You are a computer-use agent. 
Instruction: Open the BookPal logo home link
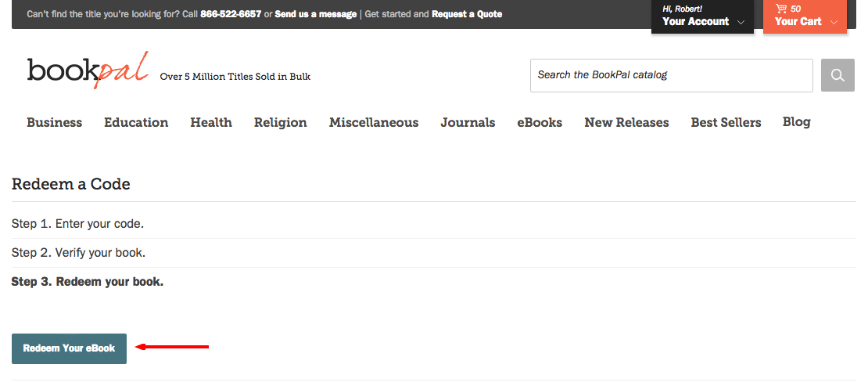pos(88,70)
